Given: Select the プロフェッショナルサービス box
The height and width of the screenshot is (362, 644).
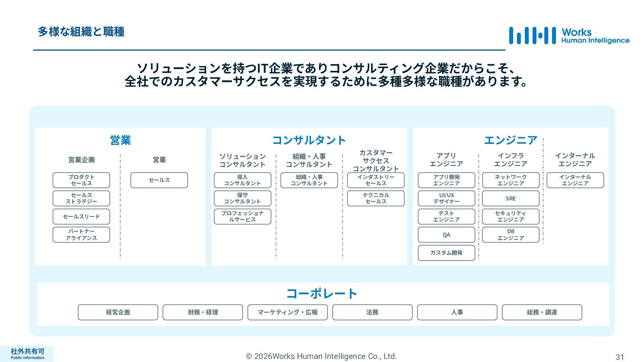Looking at the screenshot, I should pyautogui.click(x=243, y=217).
